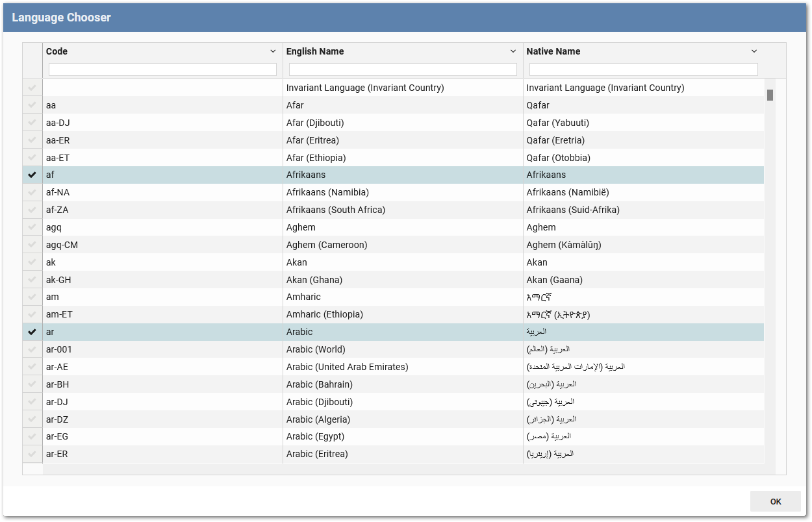Uncheck the Afrikaans "af" language checkbox

[x=32, y=175]
